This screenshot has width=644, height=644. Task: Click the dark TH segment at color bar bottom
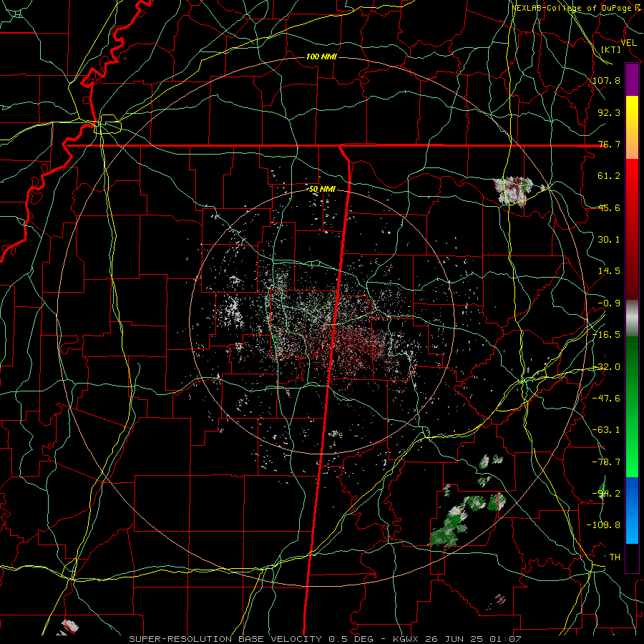click(x=632, y=558)
